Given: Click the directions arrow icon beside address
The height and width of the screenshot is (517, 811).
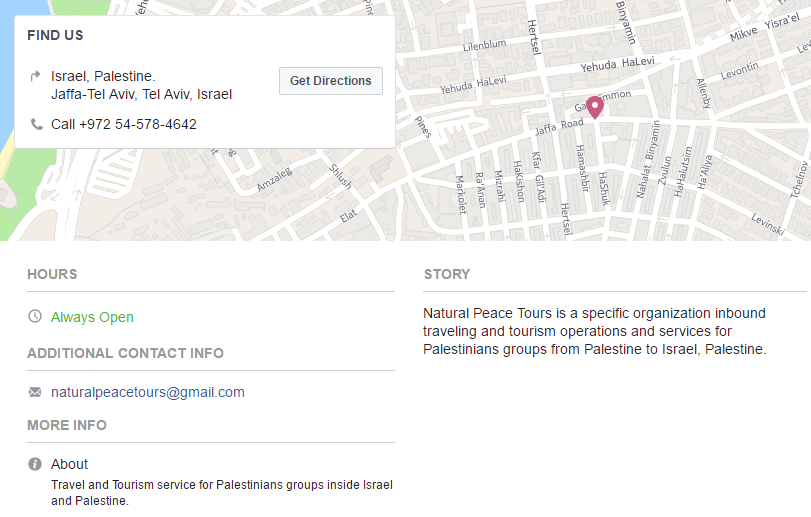Looking at the screenshot, I should [x=36, y=76].
